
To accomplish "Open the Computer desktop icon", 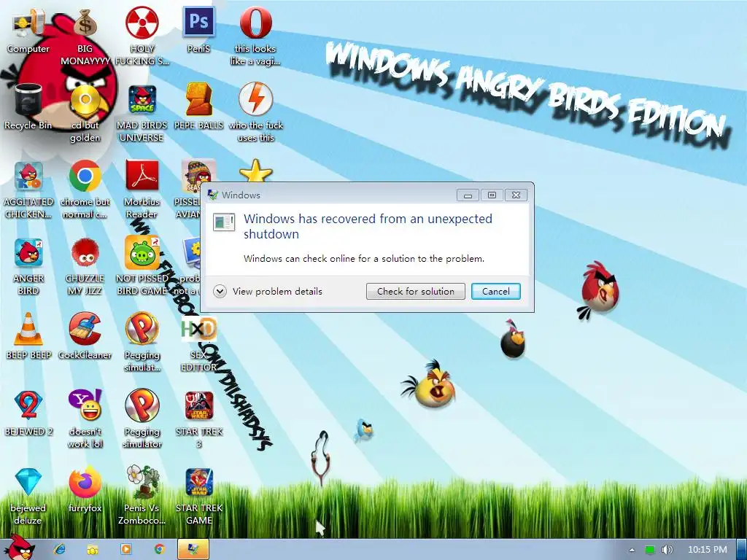I will 28,28.
